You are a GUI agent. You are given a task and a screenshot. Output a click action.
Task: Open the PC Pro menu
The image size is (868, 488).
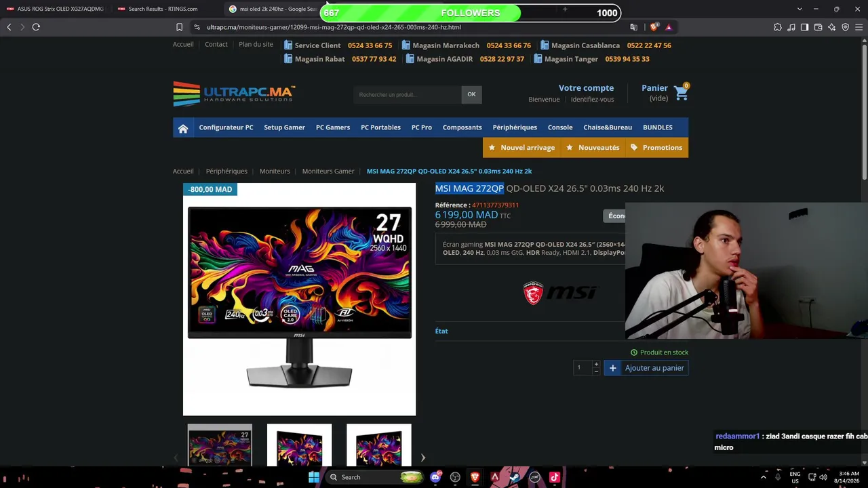pyautogui.click(x=422, y=127)
